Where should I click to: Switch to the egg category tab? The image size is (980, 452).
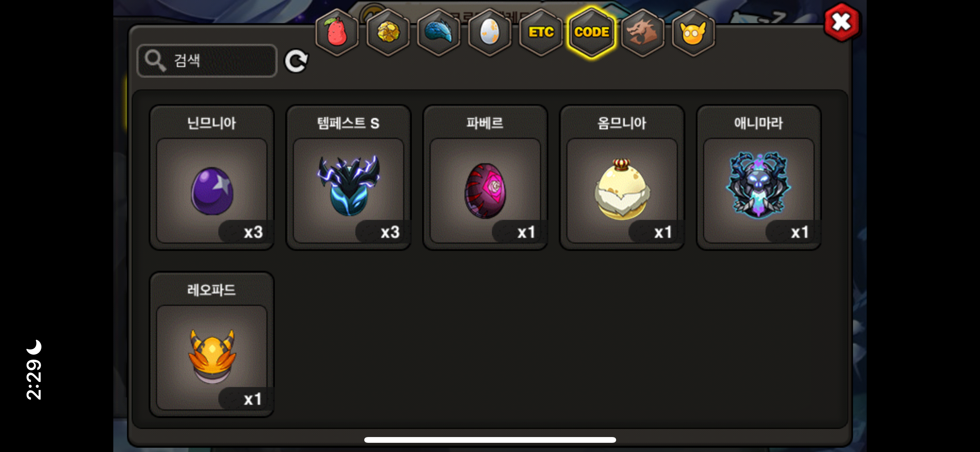click(x=490, y=32)
